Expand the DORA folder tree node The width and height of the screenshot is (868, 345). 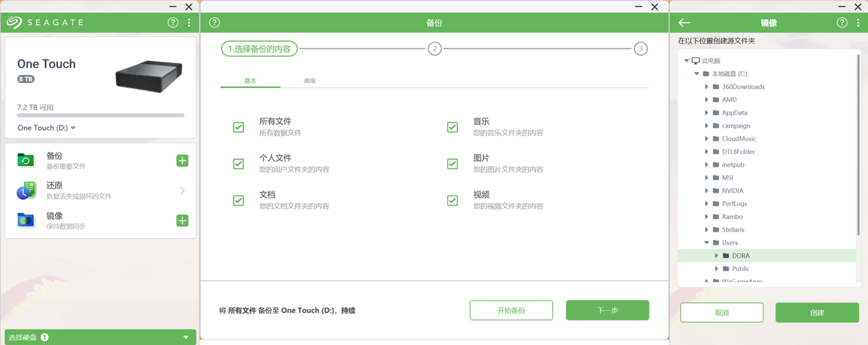point(717,256)
